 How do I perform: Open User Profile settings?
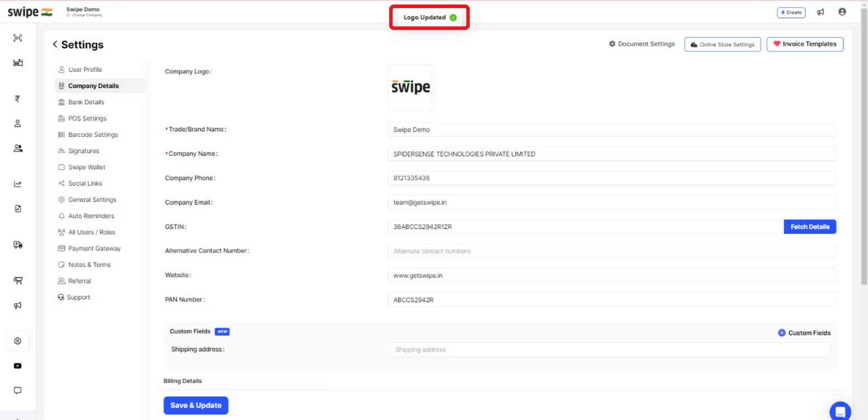(100, 70)
